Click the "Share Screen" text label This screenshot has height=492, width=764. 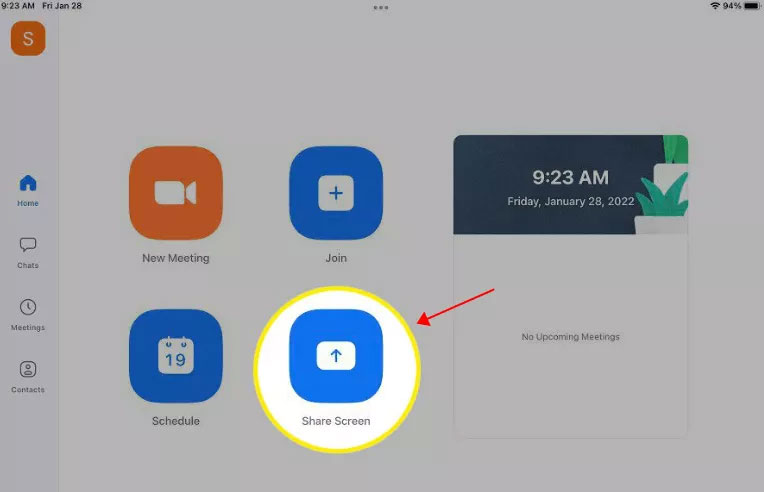(336, 421)
